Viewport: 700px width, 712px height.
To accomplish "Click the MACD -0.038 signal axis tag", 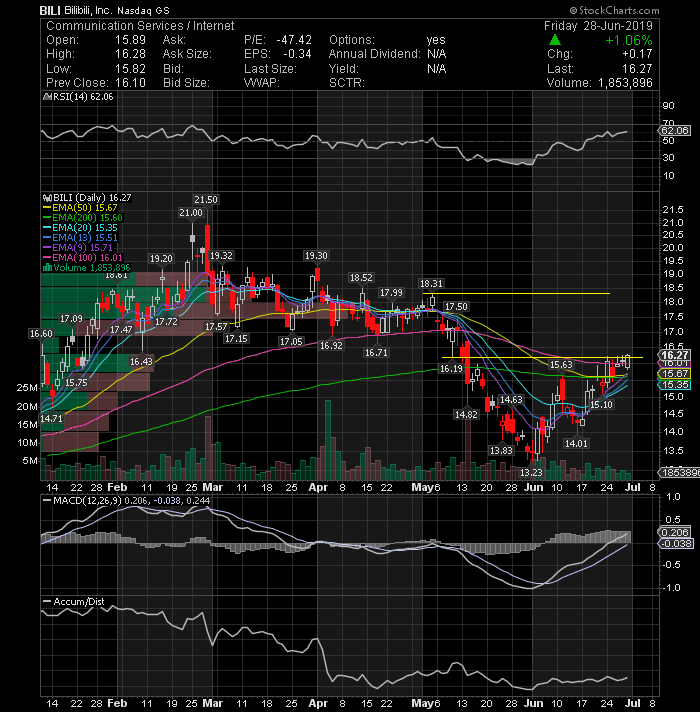I will coord(675,544).
